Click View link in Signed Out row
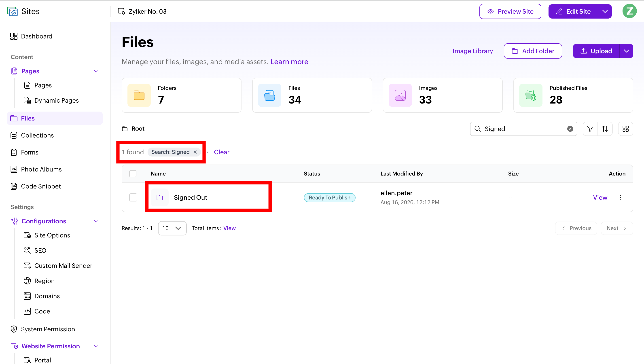 point(600,197)
